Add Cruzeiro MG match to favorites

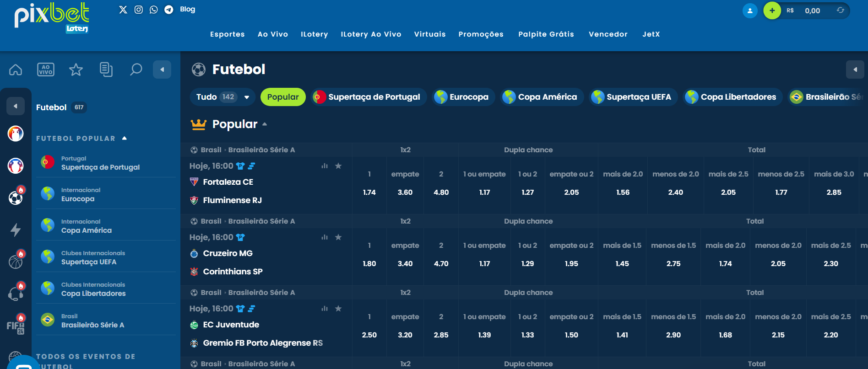(x=338, y=237)
